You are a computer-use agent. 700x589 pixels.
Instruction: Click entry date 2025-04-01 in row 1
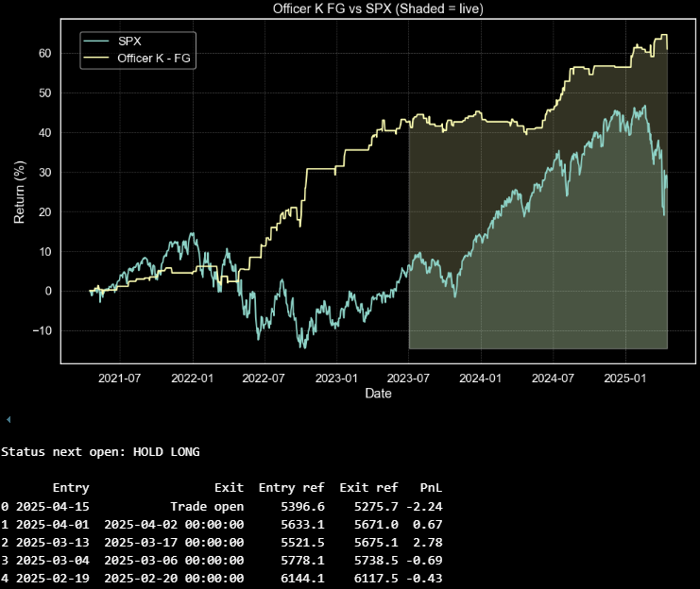click(53, 525)
